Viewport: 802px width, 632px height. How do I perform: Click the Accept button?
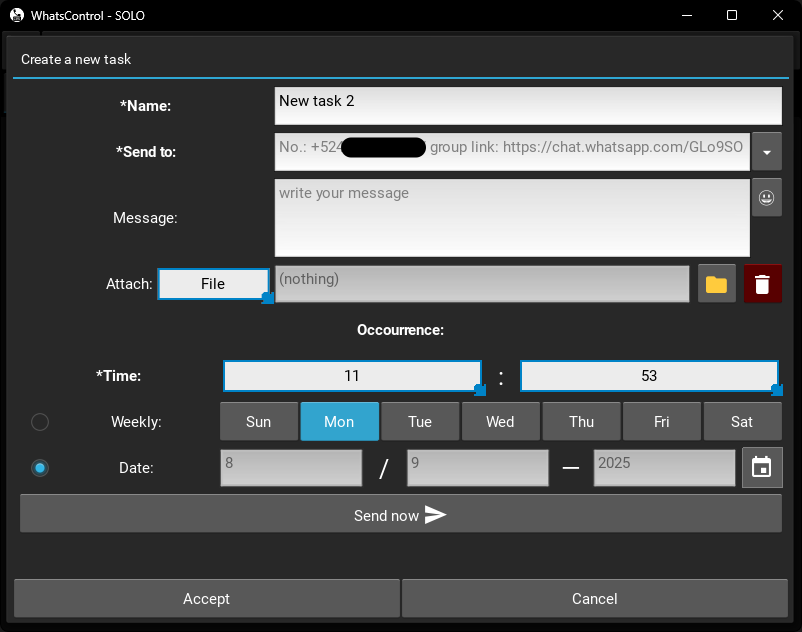(x=206, y=599)
